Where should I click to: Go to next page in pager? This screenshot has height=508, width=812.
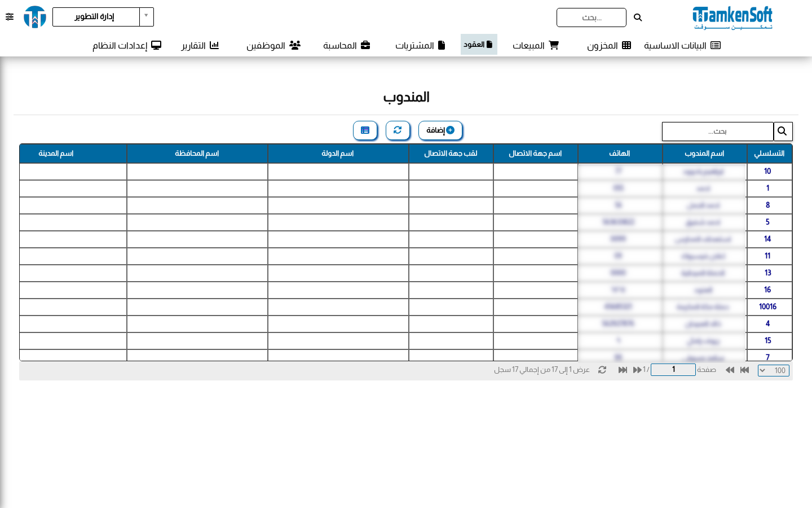pos(637,370)
